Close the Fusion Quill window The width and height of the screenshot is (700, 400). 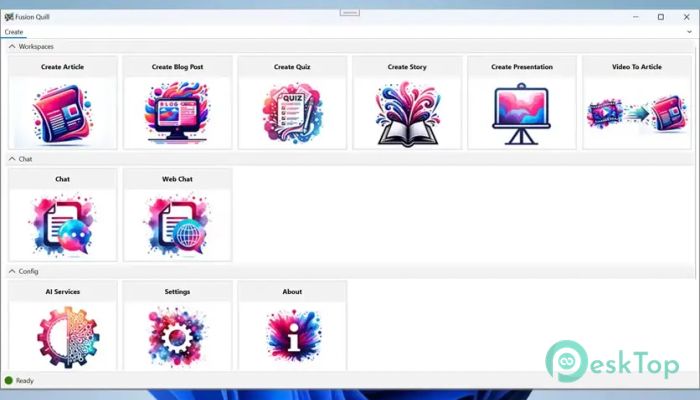[687, 17]
